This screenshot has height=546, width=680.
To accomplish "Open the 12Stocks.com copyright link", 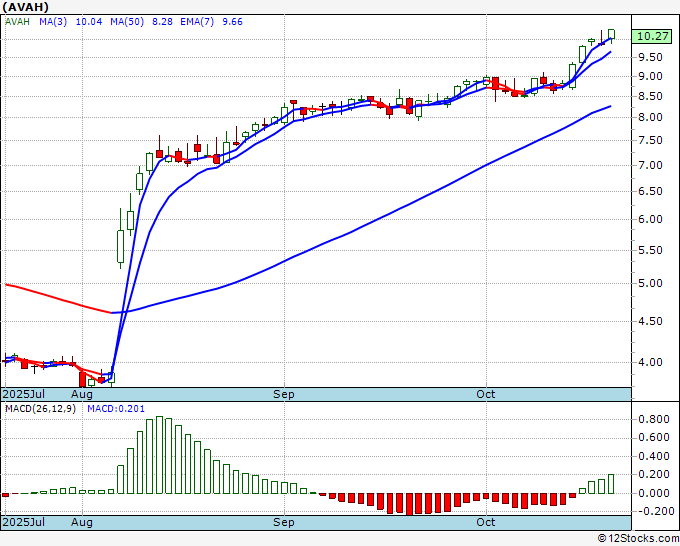I will point(638,539).
